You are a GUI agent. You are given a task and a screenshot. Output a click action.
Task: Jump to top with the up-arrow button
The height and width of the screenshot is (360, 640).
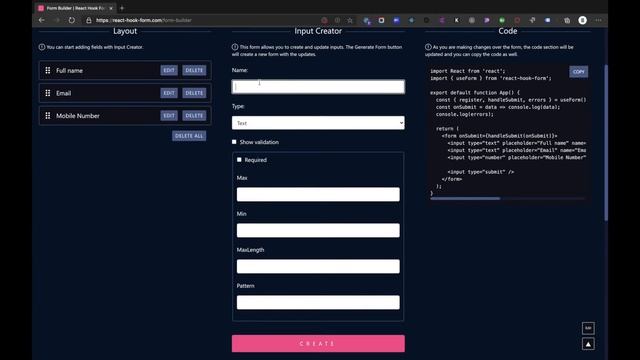coord(588,344)
